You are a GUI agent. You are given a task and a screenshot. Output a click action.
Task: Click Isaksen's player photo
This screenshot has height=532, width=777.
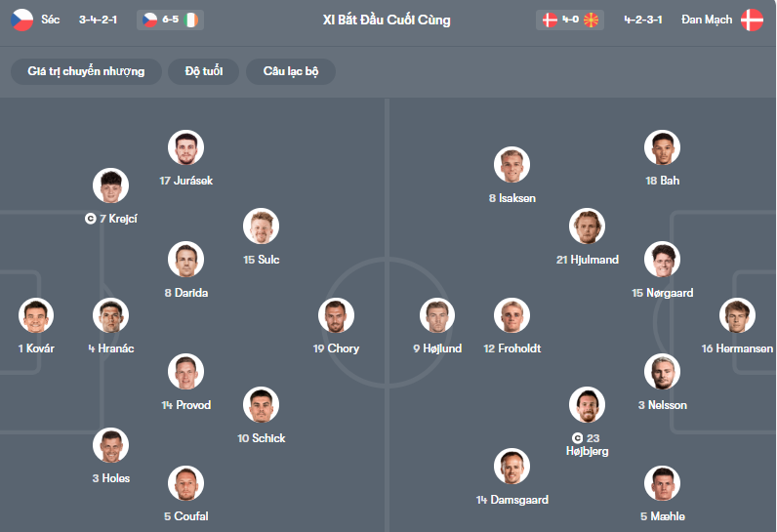[x=511, y=165]
